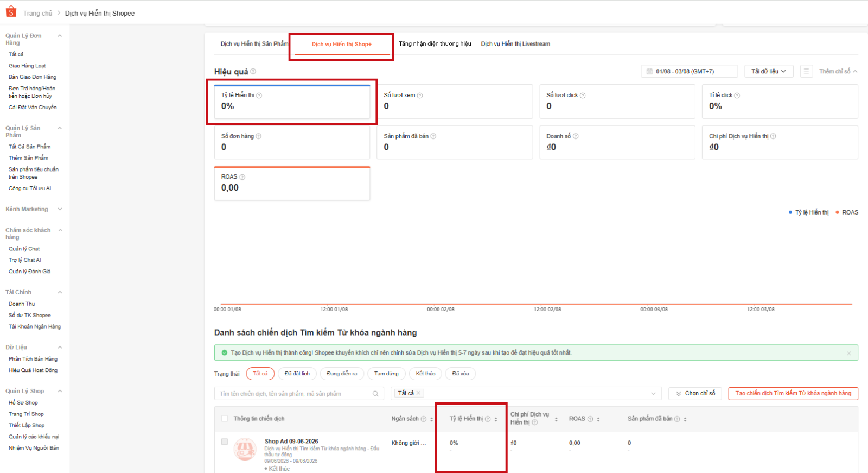Tick checkbox for Shop Ad 09-06-2026 row

(225, 442)
